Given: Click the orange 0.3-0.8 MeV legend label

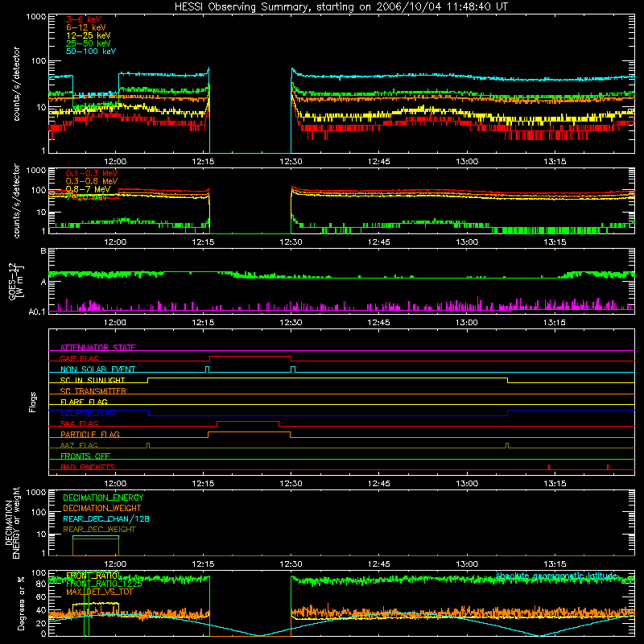Looking at the screenshot, I should 92,181.
